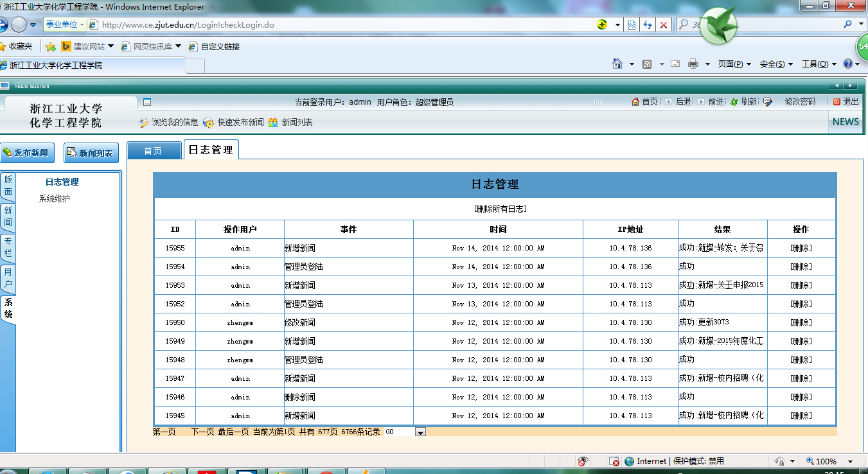Open the page-number GO dropdown
Image resolution: width=868 pixels, height=474 pixels.
pos(421,432)
